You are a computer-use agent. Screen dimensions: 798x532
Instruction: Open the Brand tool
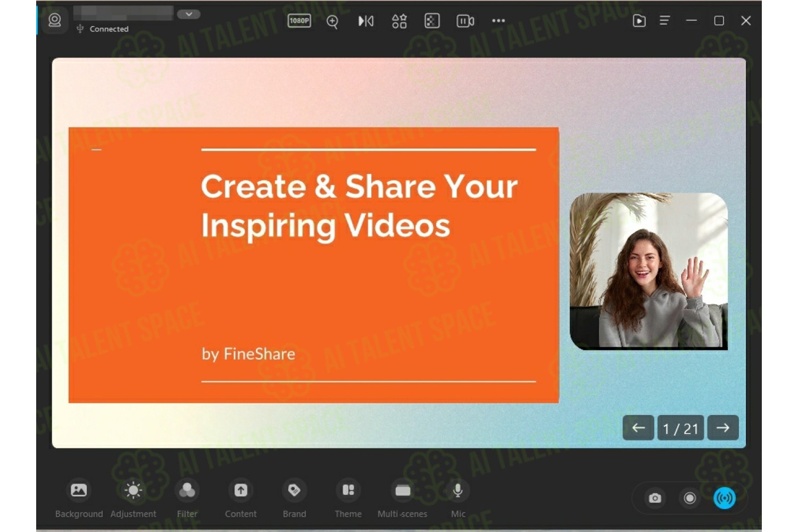(294, 498)
